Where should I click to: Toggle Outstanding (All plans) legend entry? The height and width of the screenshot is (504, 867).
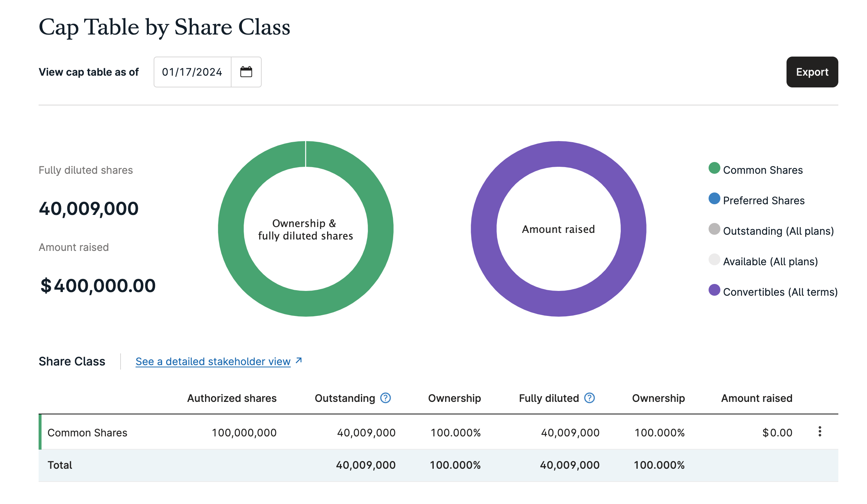coord(778,231)
